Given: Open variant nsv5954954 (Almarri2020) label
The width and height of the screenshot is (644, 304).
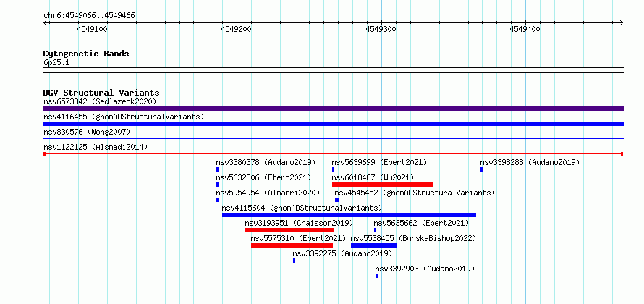Looking at the screenshot, I should (268, 193).
